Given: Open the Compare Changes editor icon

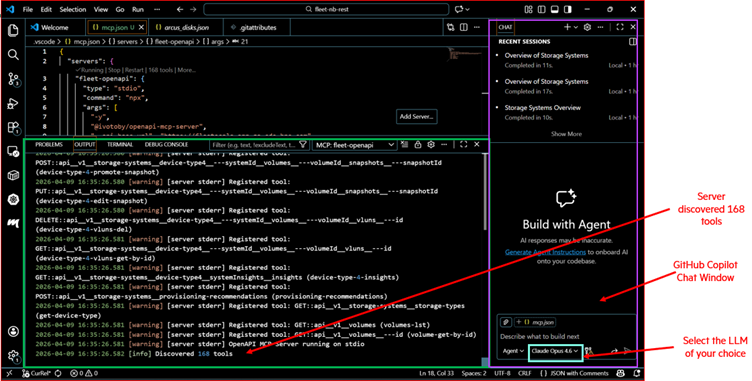Looking at the screenshot, I should pos(450,27).
